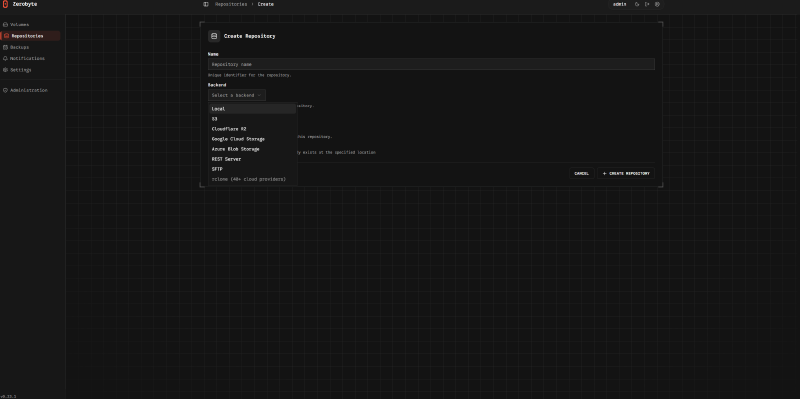
Task: Click the Repository name input field
Action: [431, 64]
